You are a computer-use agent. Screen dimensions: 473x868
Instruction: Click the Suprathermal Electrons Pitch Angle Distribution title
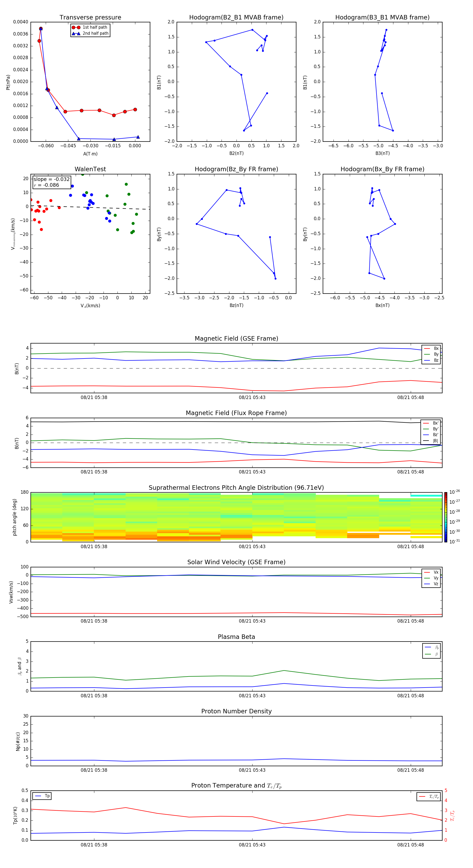click(236, 488)
